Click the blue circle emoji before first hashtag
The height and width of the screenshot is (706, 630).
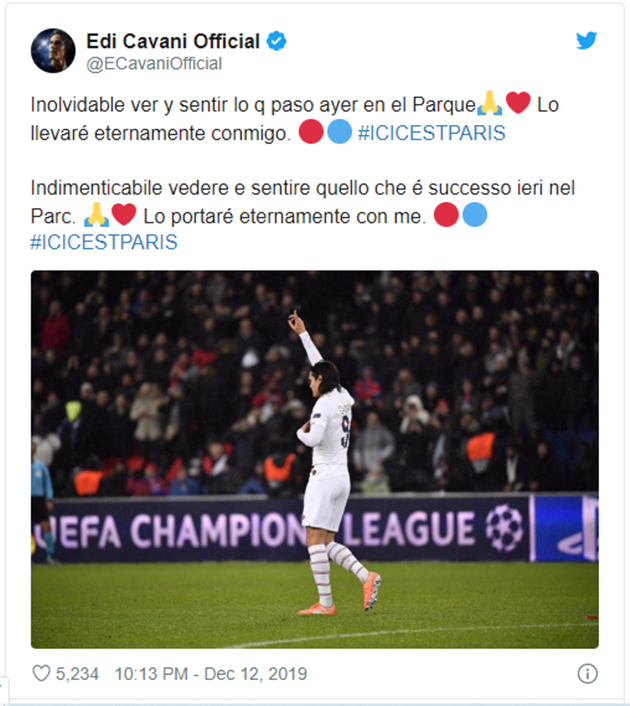point(339,131)
